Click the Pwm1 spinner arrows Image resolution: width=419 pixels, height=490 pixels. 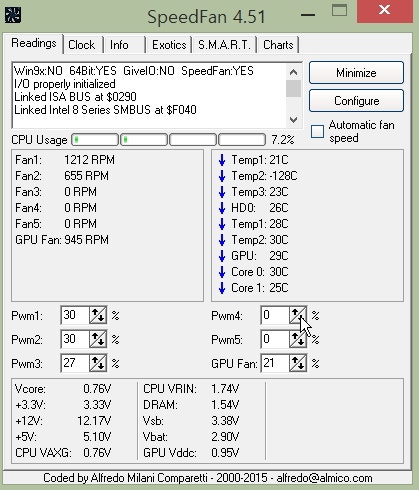(98, 315)
